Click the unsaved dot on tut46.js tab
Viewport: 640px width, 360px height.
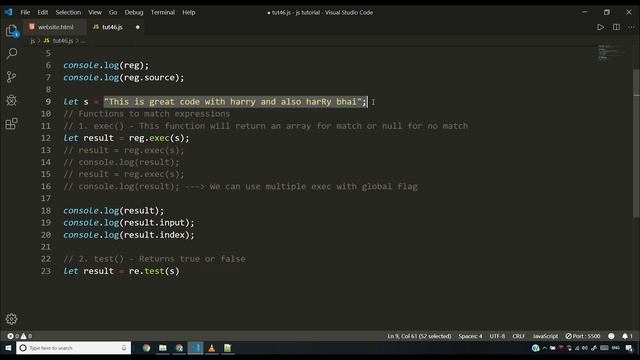point(138,27)
